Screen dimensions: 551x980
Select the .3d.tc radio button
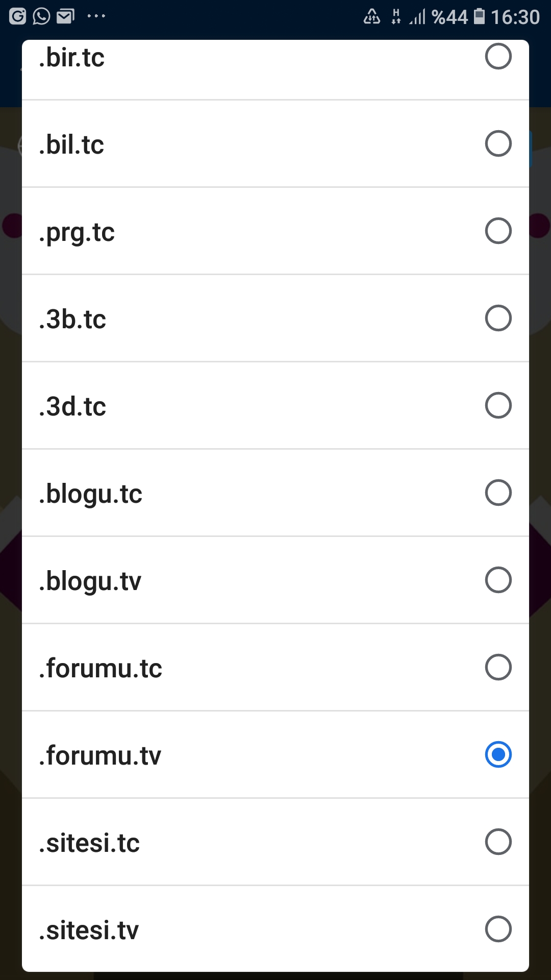[x=498, y=405]
